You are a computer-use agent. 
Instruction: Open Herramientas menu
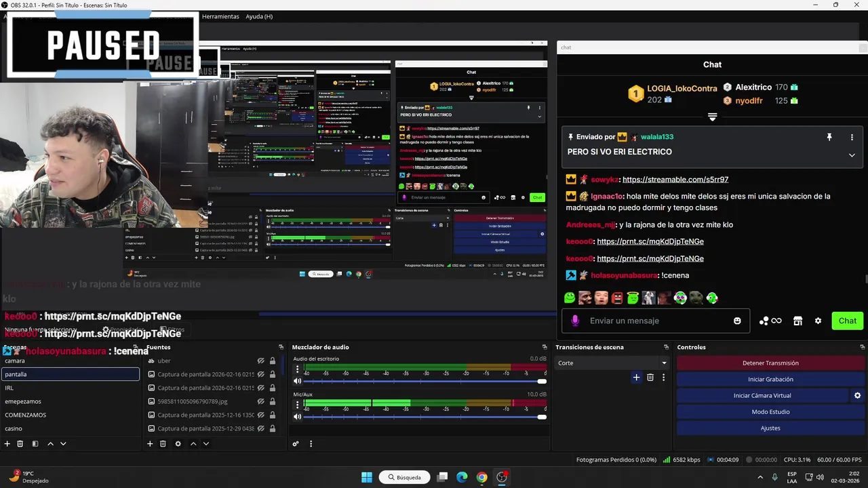[x=220, y=16]
